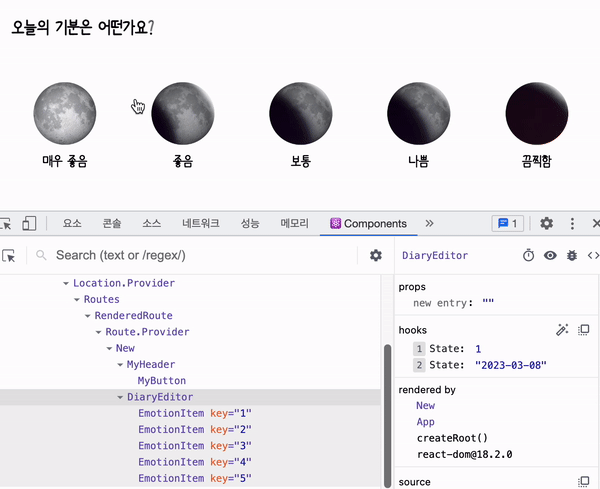Screen dimensions: 600x489
Task: Select the Components tab
Action: [368, 223]
